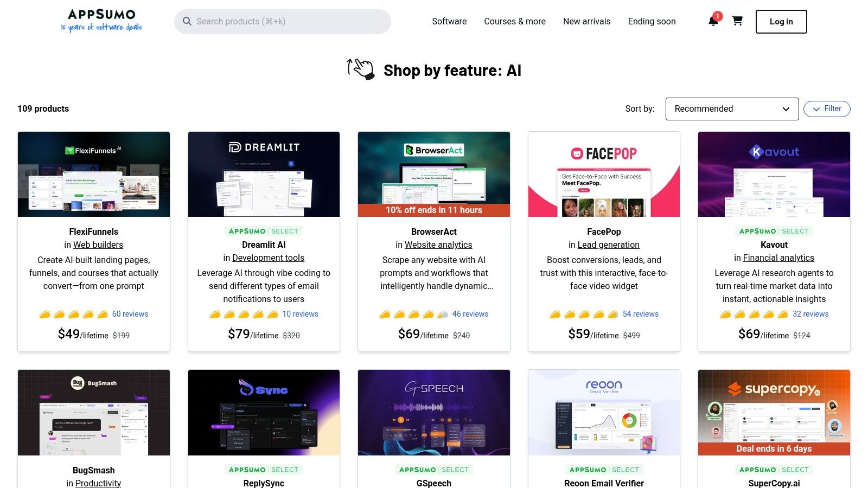Open the notifications bell
Image resolution: width=868 pixels, height=488 pixels.
click(x=713, y=21)
